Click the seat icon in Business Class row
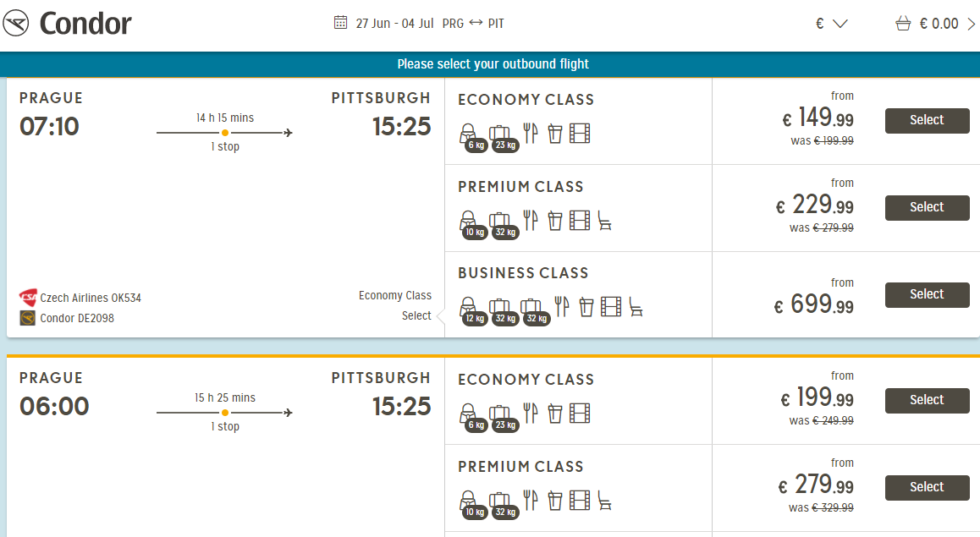 coord(636,307)
